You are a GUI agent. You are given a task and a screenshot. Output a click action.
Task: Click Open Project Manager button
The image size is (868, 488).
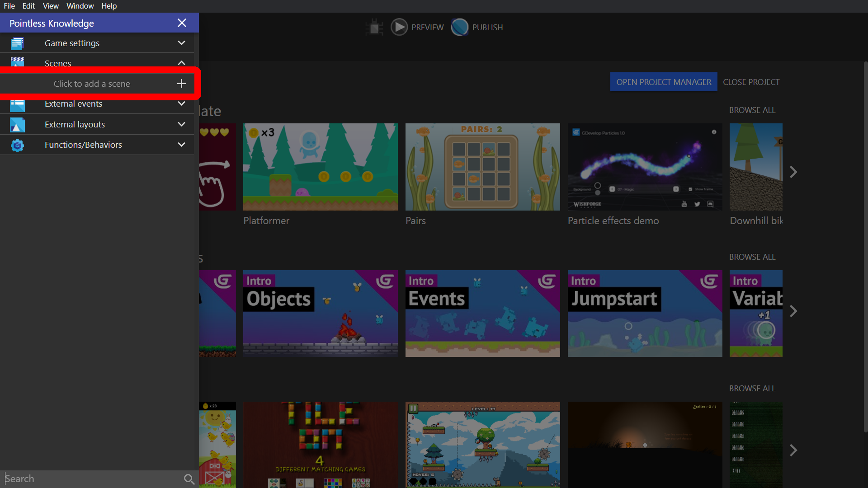pos(663,82)
